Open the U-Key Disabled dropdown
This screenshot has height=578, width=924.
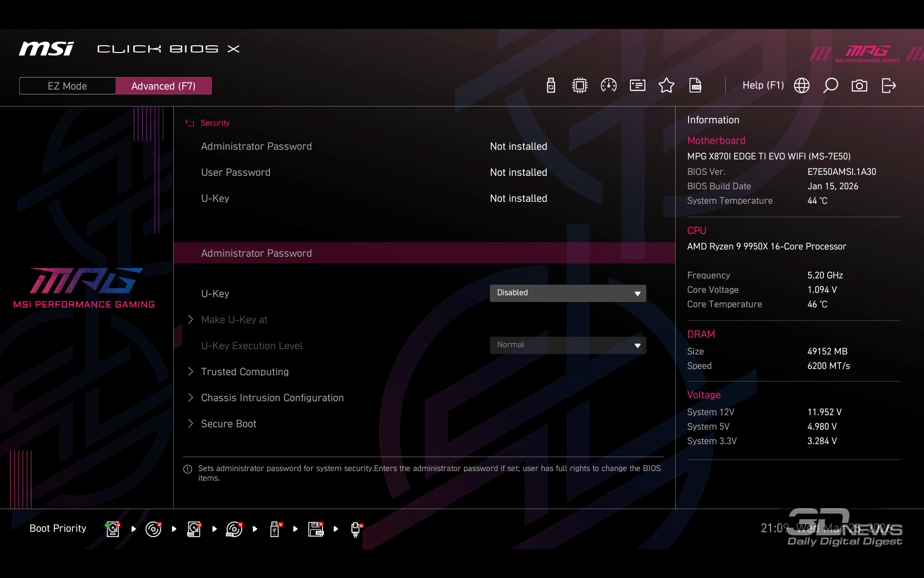point(568,293)
